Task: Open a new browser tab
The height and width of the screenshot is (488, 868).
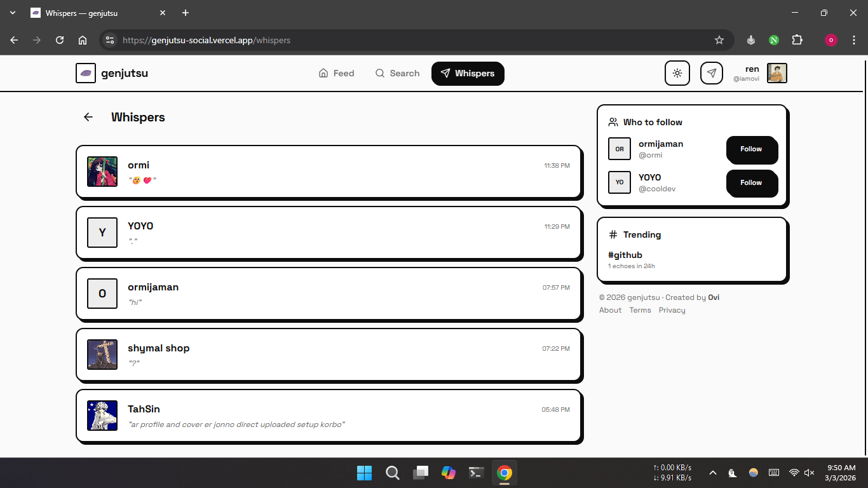Action: click(x=186, y=13)
